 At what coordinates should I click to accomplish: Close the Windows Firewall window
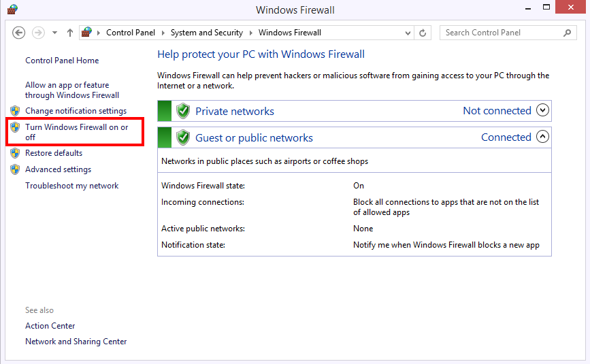[x=571, y=7]
